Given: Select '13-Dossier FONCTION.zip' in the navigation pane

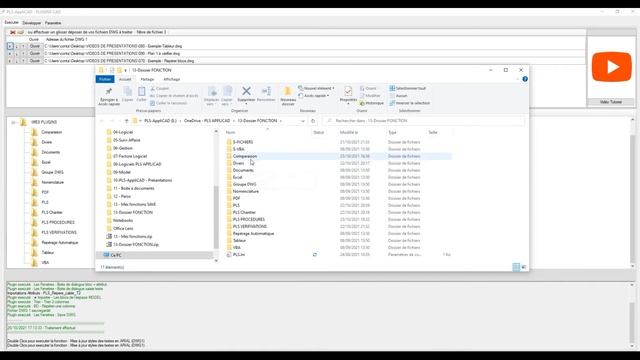Looking at the screenshot, I should 136,244.
